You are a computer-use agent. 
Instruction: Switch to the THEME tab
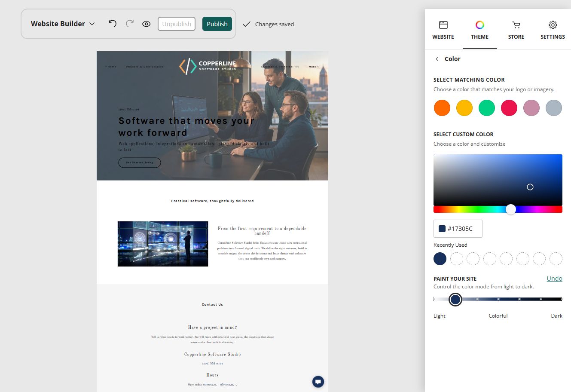[x=479, y=30]
